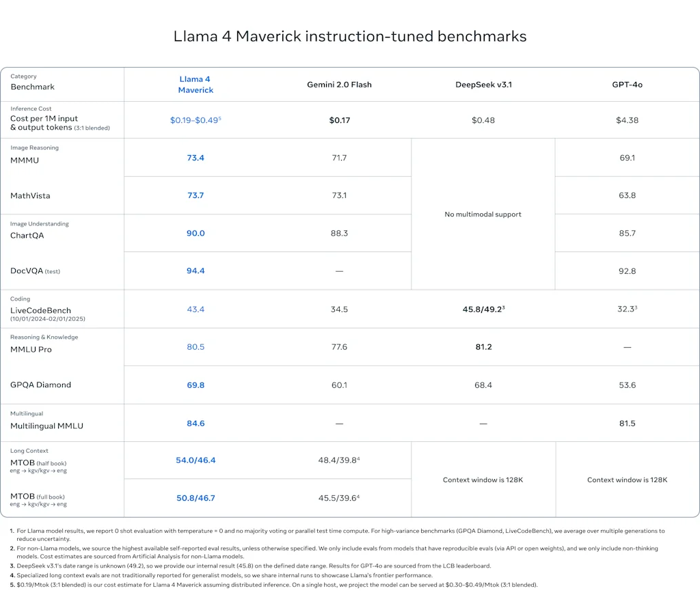
Task: Click footnote 1 about Llama model results
Action: [x=338, y=535]
